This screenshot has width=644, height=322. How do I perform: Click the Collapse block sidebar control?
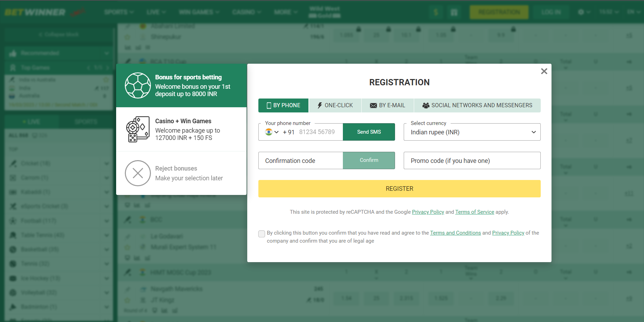[59, 34]
